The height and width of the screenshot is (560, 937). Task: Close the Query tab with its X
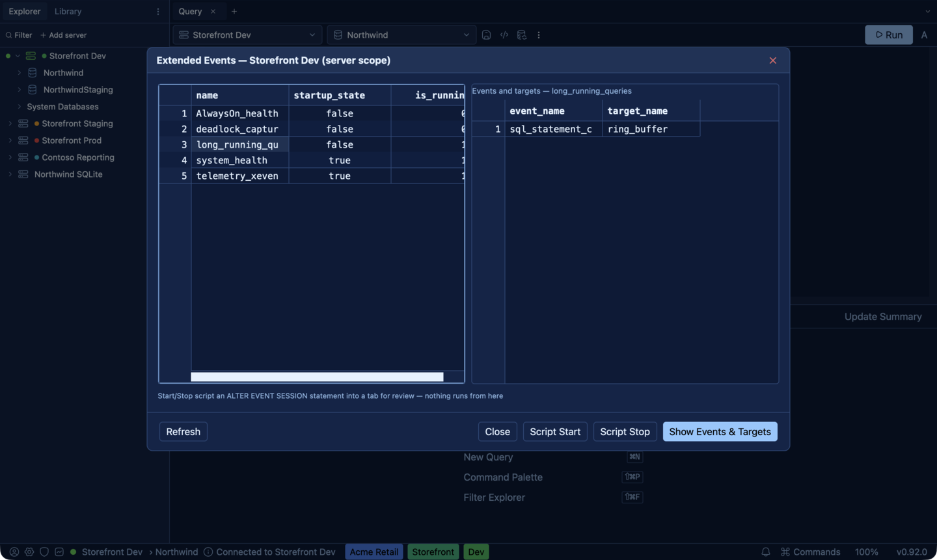pyautogui.click(x=213, y=12)
